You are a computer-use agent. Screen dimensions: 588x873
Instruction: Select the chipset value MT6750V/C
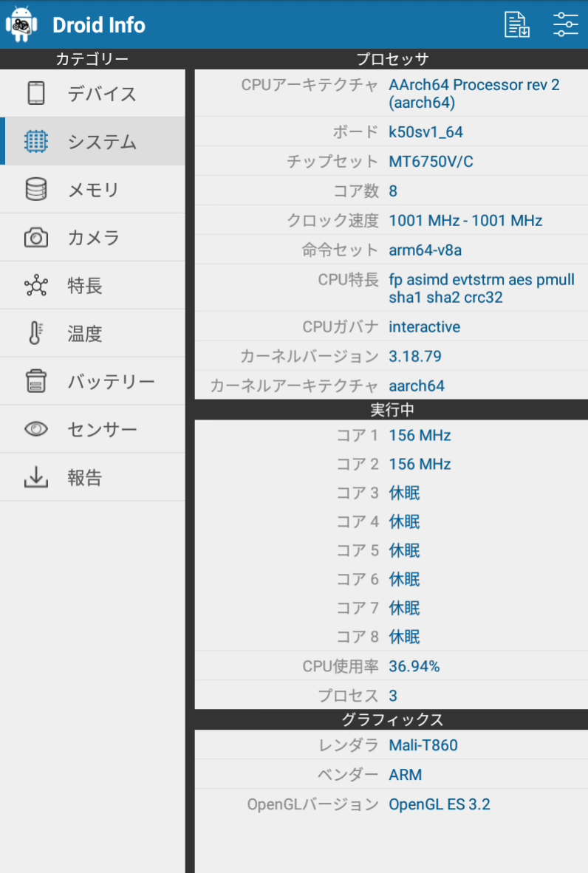click(431, 162)
